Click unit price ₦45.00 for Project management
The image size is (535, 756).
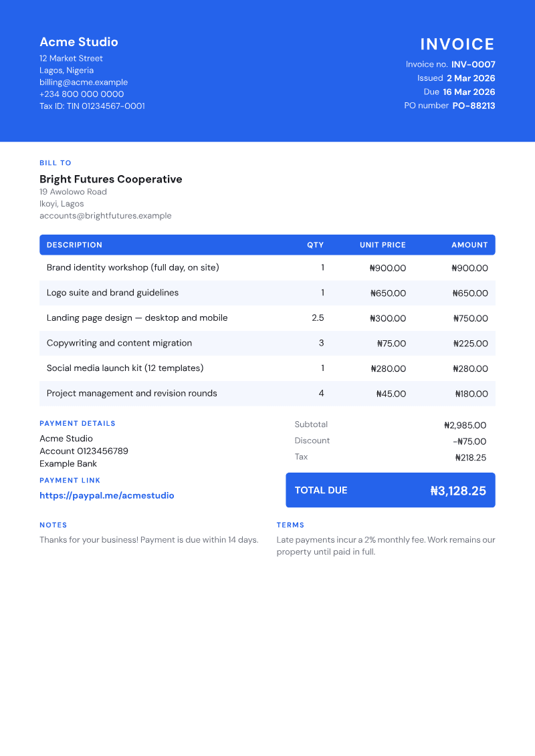tap(391, 394)
